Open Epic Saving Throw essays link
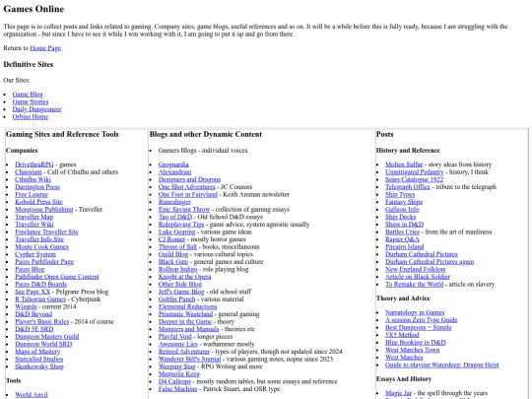This screenshot has height=399, width=532. click(x=184, y=209)
